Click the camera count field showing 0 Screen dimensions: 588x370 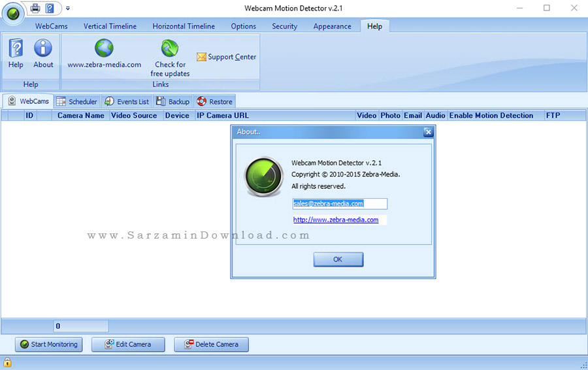[81, 326]
